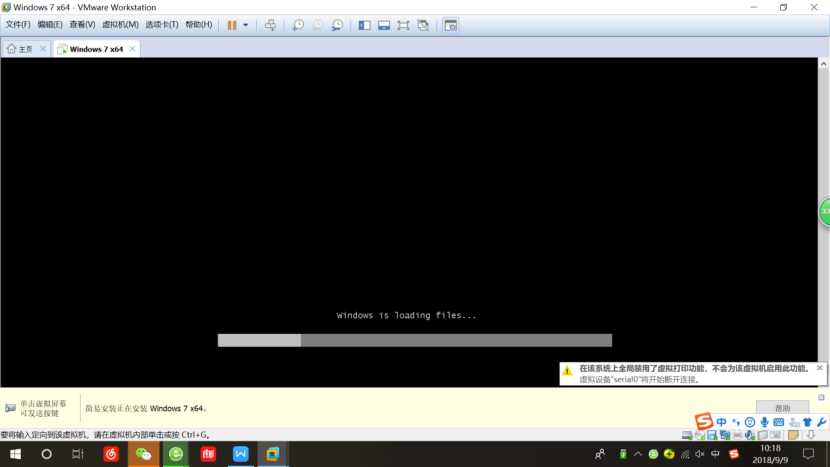
Task: Open Task View on the taskbar
Action: pos(78,454)
